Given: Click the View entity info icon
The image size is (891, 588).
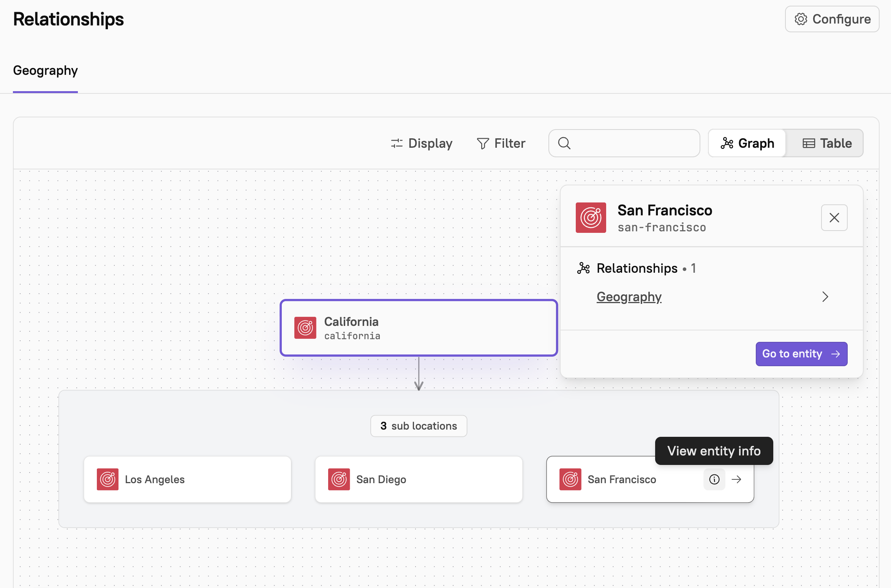Looking at the screenshot, I should click(714, 479).
